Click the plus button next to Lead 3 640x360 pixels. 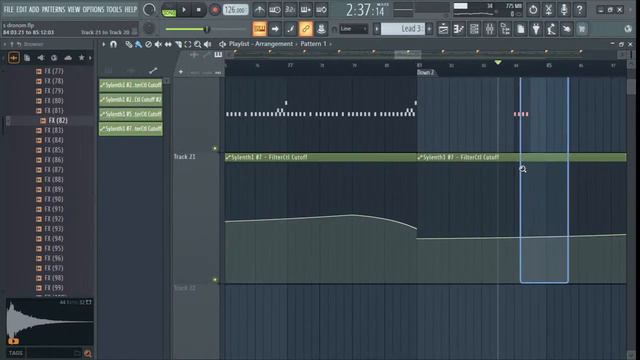coord(429,29)
